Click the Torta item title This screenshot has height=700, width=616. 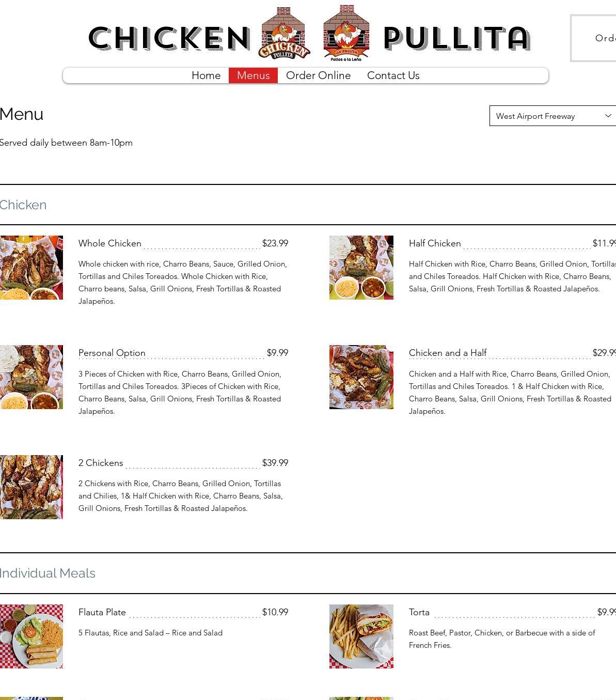(419, 612)
